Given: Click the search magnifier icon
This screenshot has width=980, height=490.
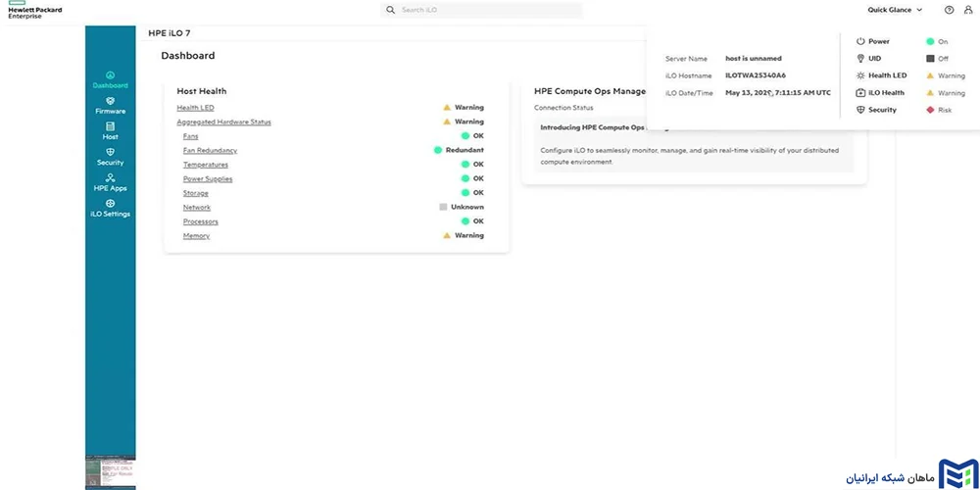Looking at the screenshot, I should pyautogui.click(x=391, y=10).
